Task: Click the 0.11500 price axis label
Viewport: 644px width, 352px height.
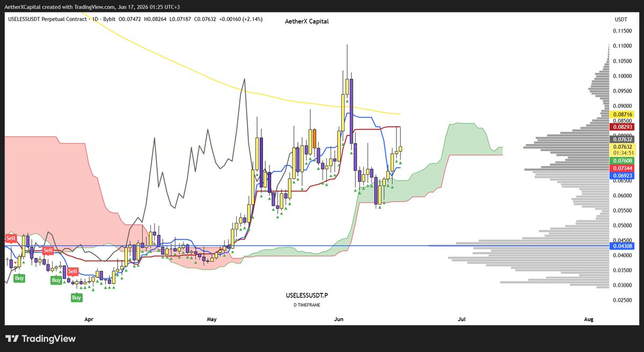Action: (623, 31)
